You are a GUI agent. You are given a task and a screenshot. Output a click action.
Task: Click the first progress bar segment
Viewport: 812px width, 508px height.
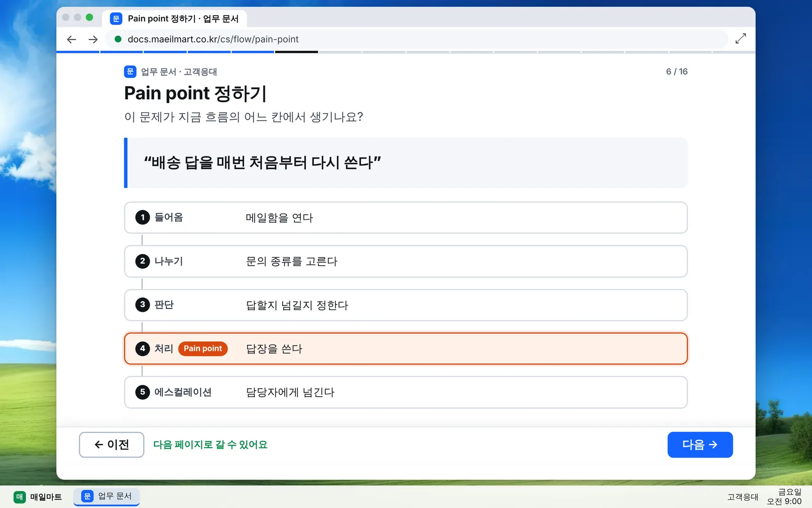(x=78, y=52)
